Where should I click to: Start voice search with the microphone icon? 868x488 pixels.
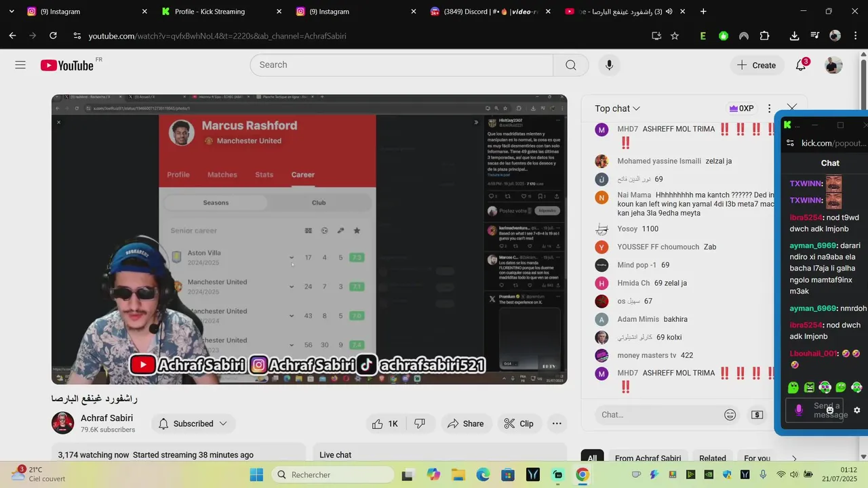(609, 65)
